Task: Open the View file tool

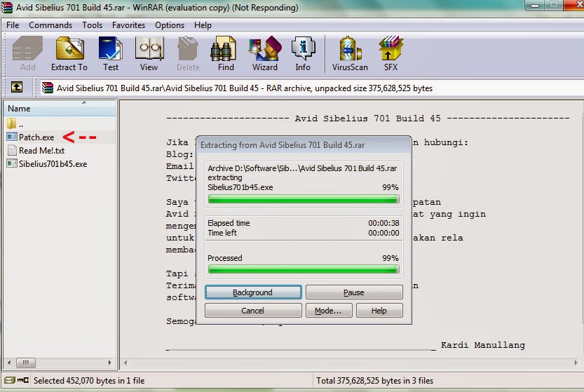Action: (x=149, y=54)
